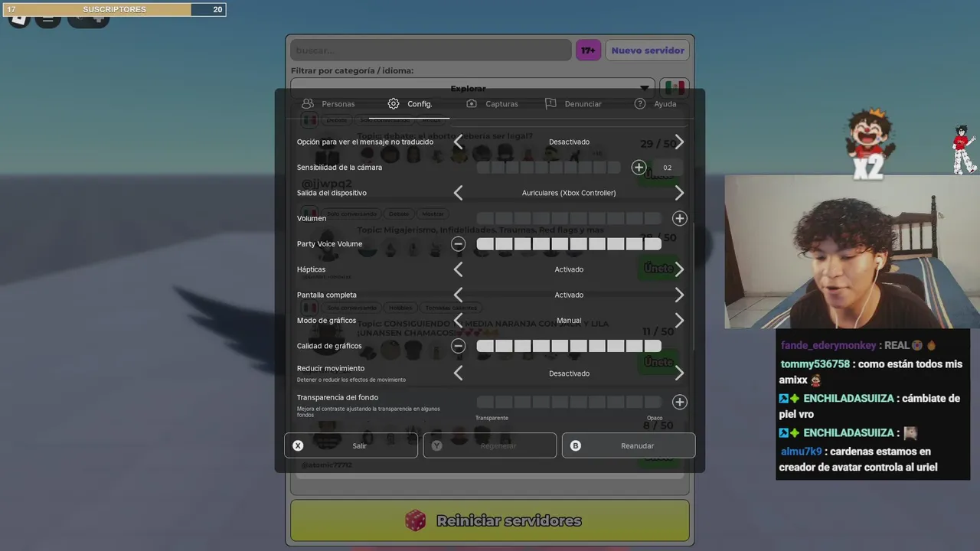Raise Volumen with the plus icon
The image size is (980, 551).
[679, 218]
